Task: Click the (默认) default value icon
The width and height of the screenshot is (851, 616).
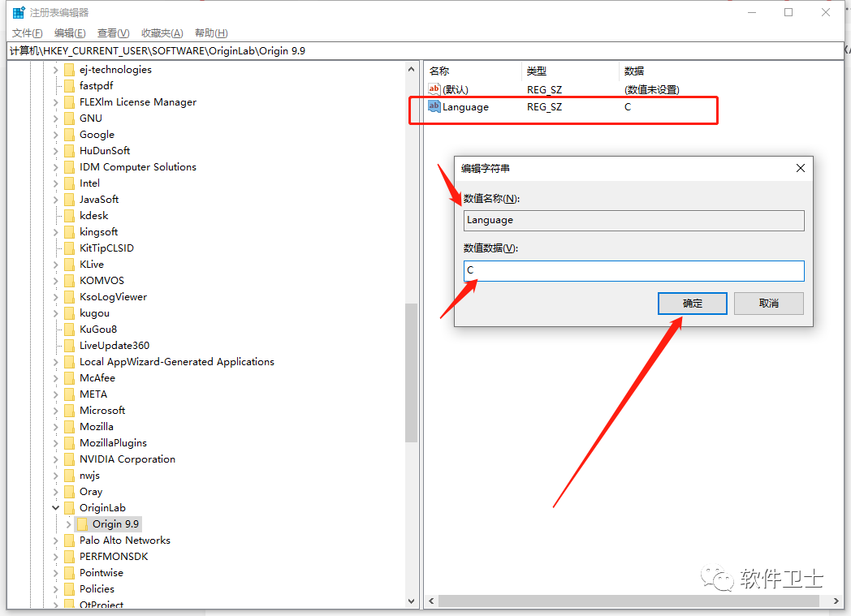Action: (434, 89)
